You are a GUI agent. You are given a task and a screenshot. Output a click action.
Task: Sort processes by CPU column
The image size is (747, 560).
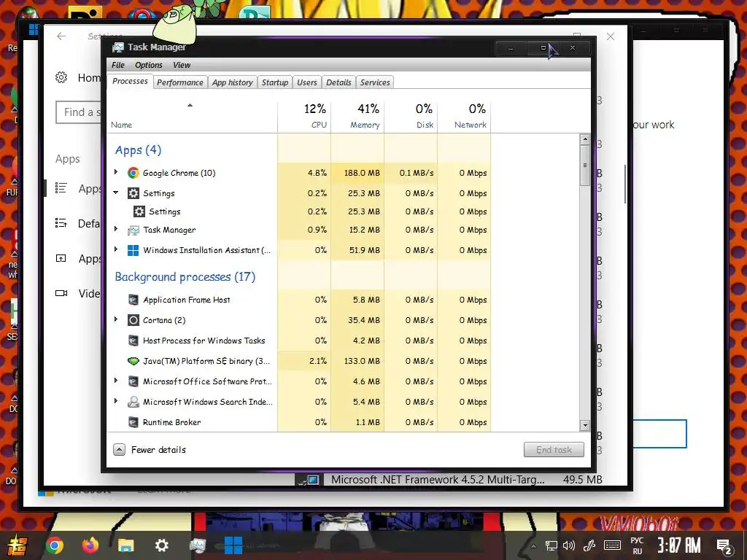(x=304, y=116)
